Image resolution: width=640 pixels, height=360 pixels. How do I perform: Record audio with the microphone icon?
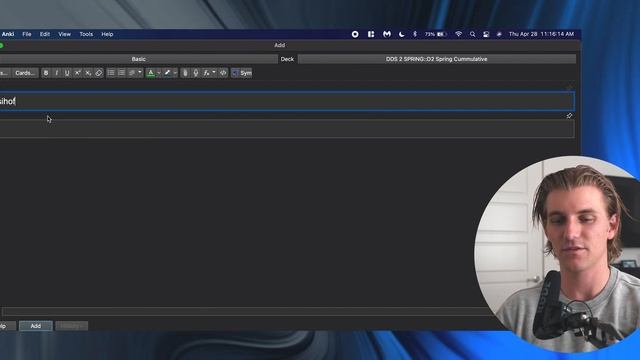click(x=196, y=73)
